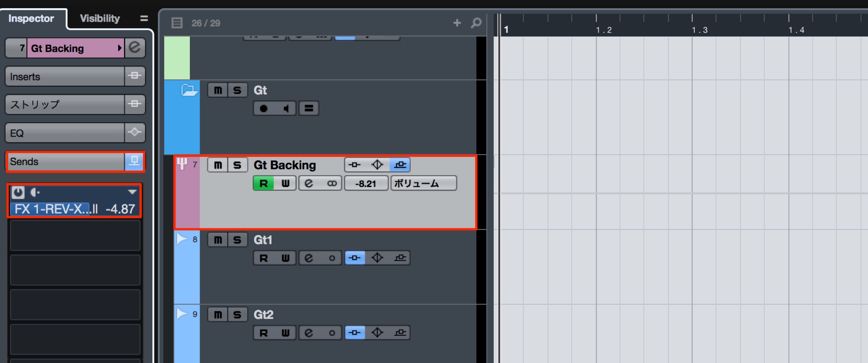The height and width of the screenshot is (363, 868).
Task: Mute the Gt2 track
Action: 218,315
